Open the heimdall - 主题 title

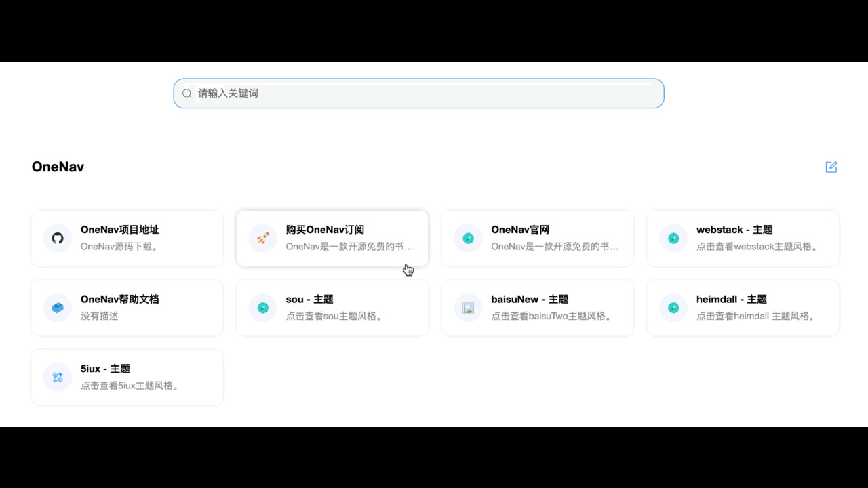732,299
